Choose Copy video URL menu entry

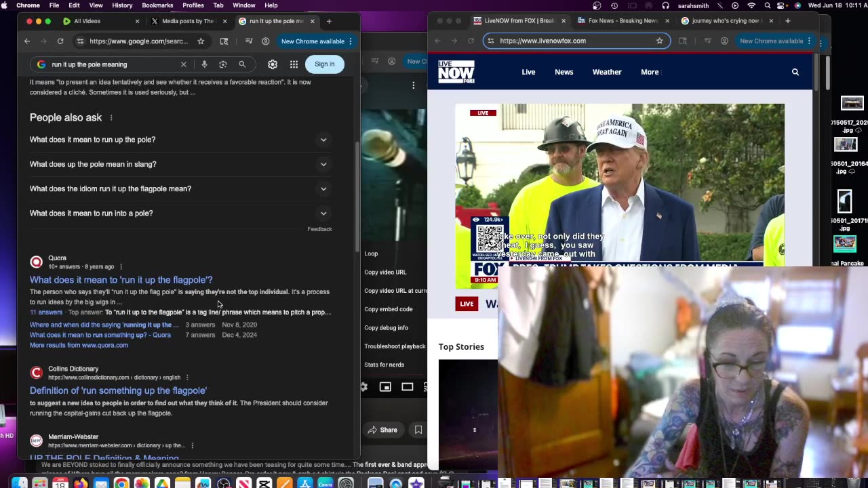point(385,272)
